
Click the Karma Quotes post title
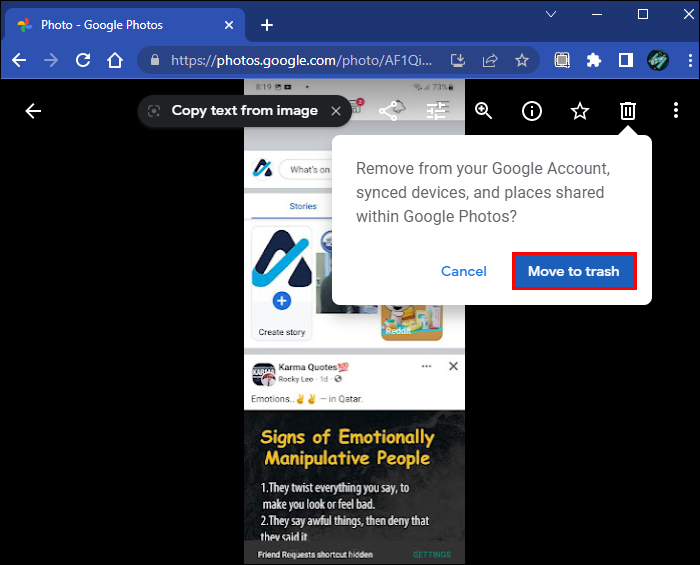pyautogui.click(x=313, y=367)
